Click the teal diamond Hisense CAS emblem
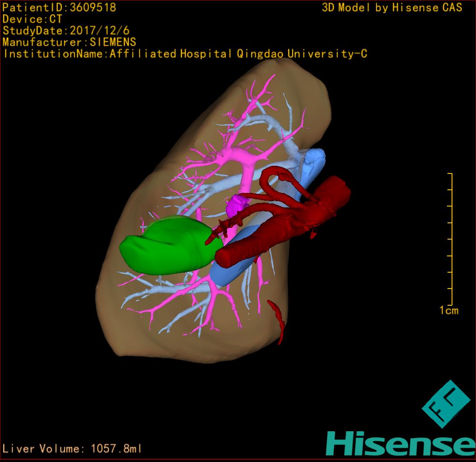Image resolution: width=476 pixels, height=462 pixels. click(x=446, y=403)
